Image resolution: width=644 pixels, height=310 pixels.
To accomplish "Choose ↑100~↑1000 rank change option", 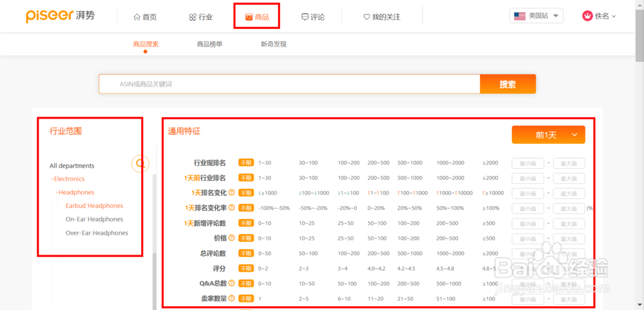I will click(413, 193).
